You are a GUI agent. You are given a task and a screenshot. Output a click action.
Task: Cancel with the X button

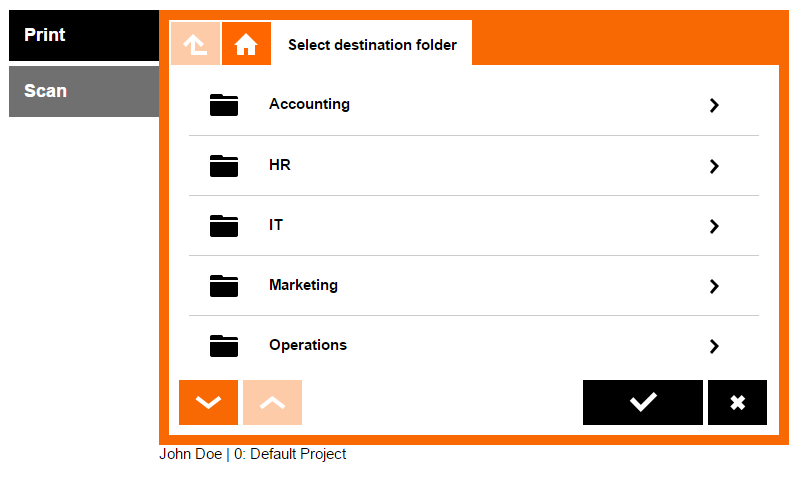tap(737, 402)
